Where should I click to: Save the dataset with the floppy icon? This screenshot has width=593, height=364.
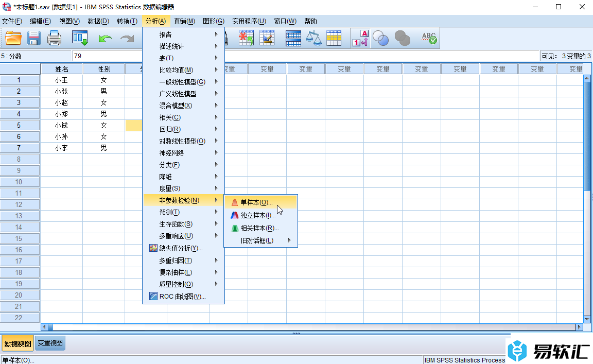pos(33,38)
